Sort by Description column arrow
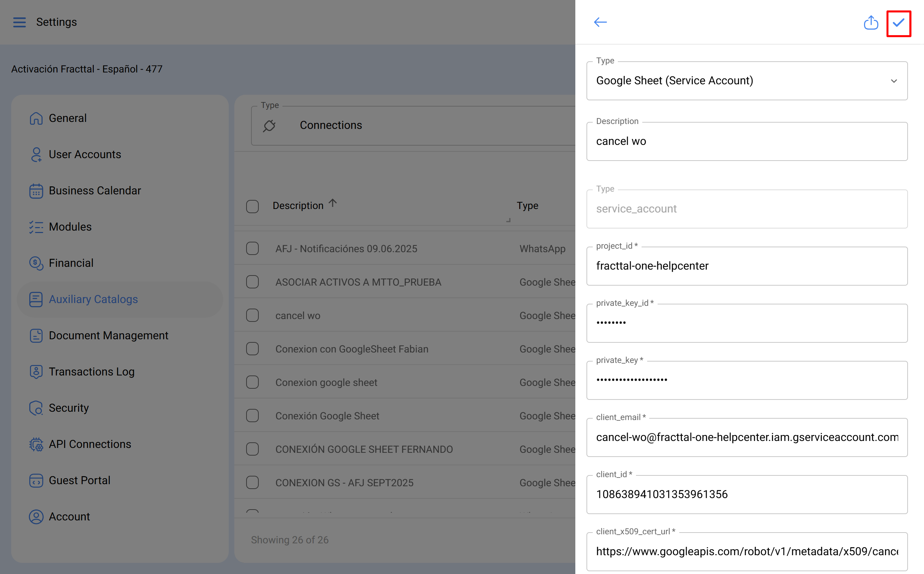The height and width of the screenshot is (574, 924). tap(333, 203)
